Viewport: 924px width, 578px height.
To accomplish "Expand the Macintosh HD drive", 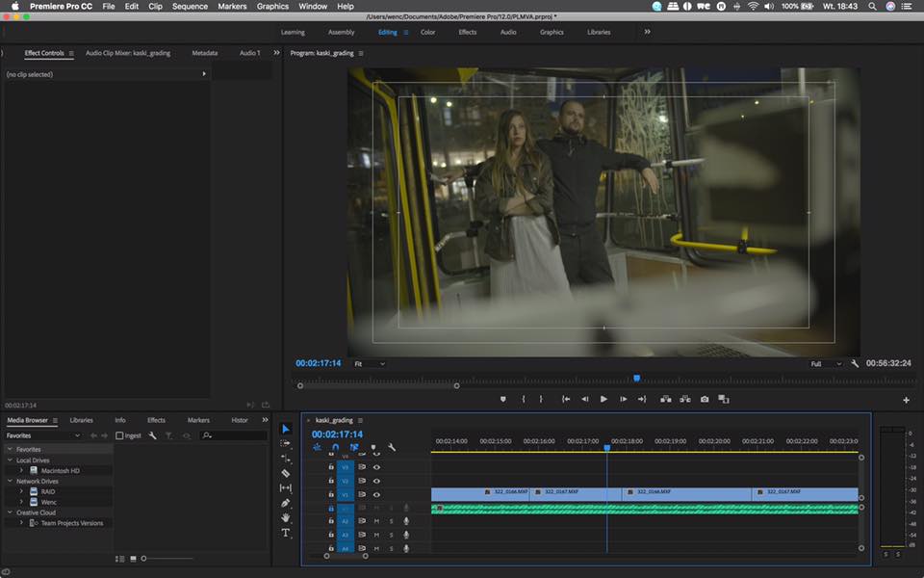I will click(x=22, y=470).
